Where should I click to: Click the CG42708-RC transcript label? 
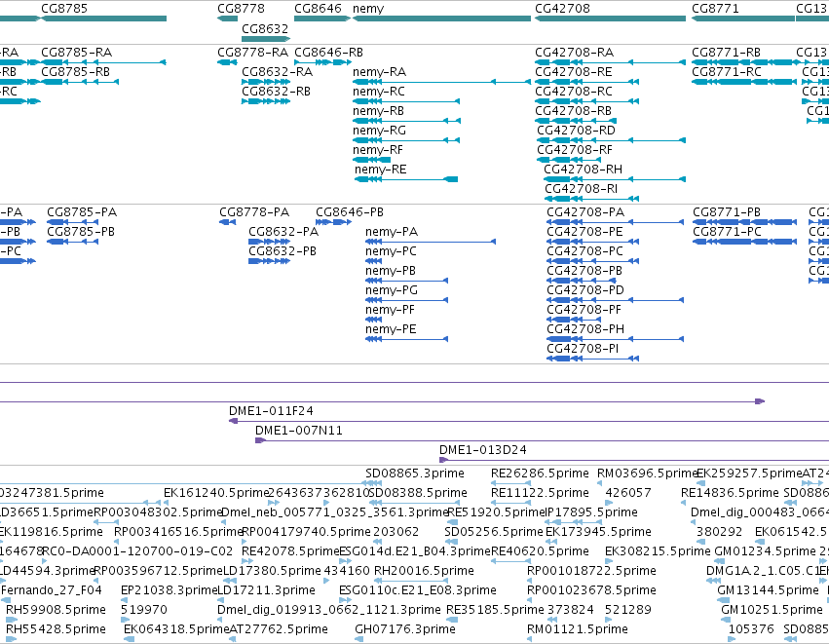click(574, 92)
